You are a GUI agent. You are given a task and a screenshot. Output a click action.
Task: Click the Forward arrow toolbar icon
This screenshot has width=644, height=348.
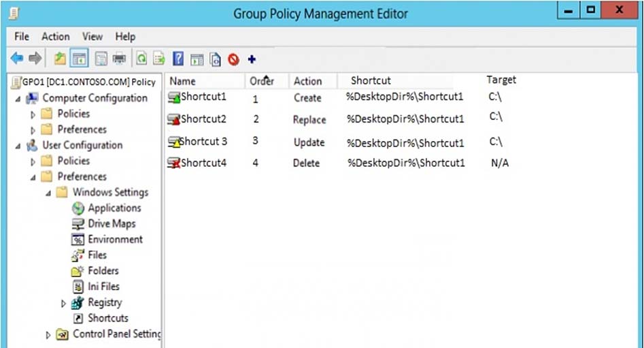[35, 59]
